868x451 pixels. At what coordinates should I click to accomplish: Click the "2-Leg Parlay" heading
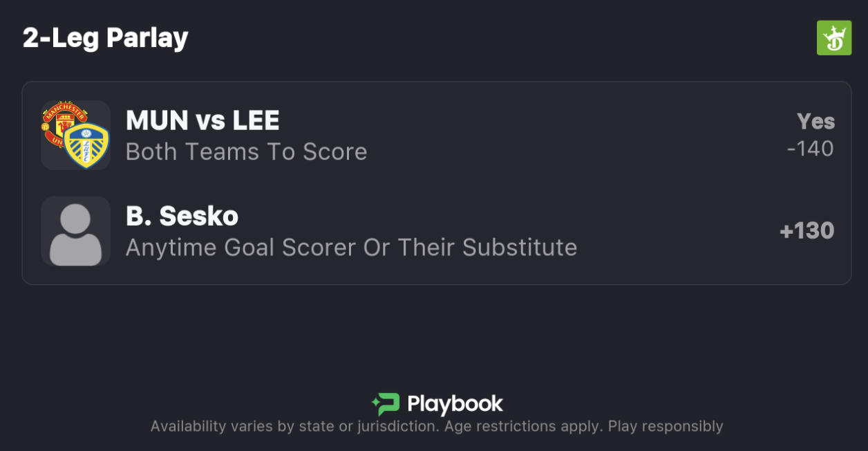pyautogui.click(x=105, y=37)
